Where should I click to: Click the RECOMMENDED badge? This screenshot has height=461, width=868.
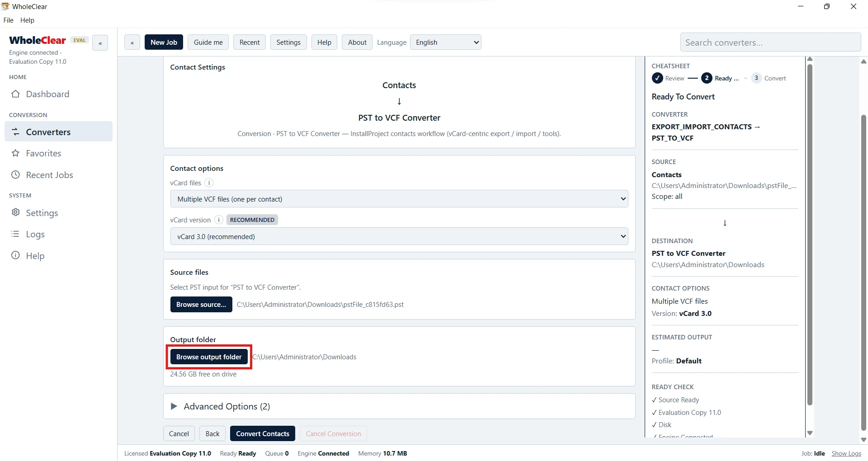click(252, 220)
